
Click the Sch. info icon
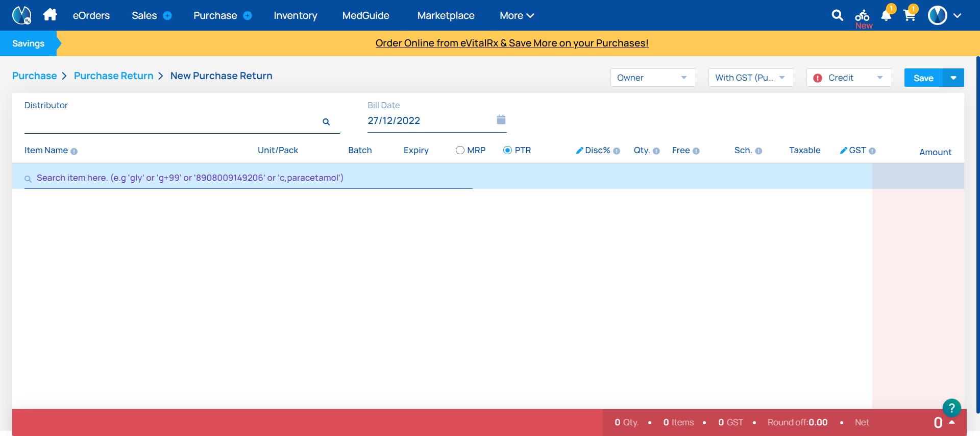[758, 151]
